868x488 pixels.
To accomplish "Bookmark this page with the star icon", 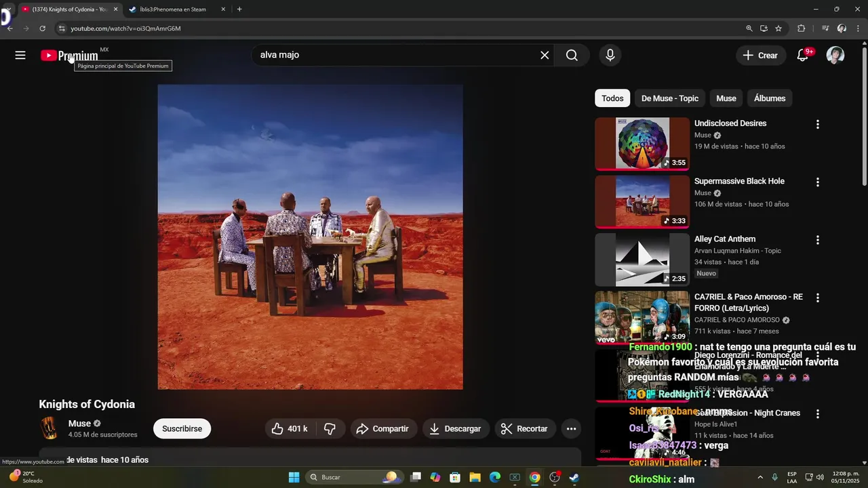I will tap(778, 28).
